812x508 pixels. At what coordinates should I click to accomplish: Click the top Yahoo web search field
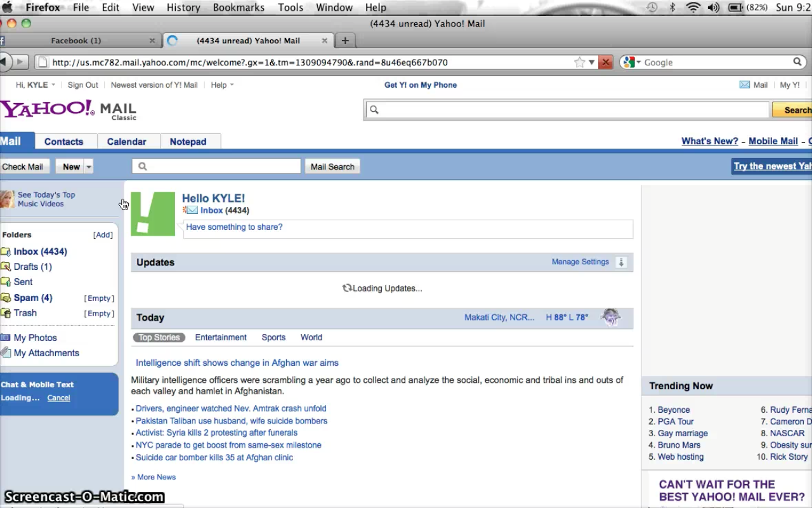pos(568,110)
